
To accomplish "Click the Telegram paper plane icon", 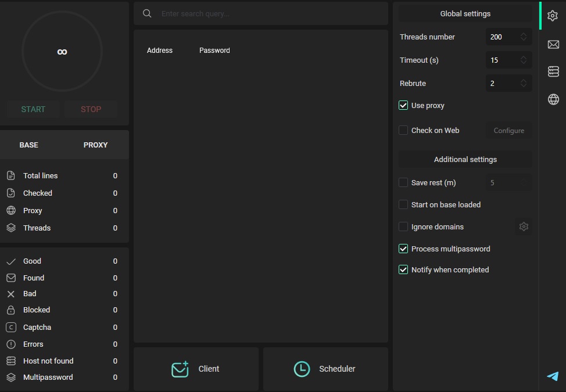I will (553, 376).
